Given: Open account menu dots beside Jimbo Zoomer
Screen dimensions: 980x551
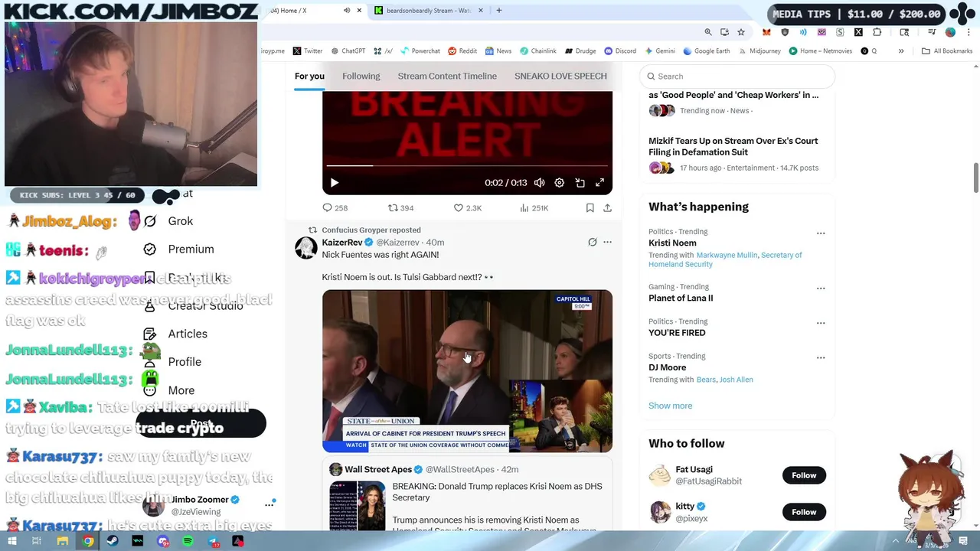Looking at the screenshot, I should [269, 505].
